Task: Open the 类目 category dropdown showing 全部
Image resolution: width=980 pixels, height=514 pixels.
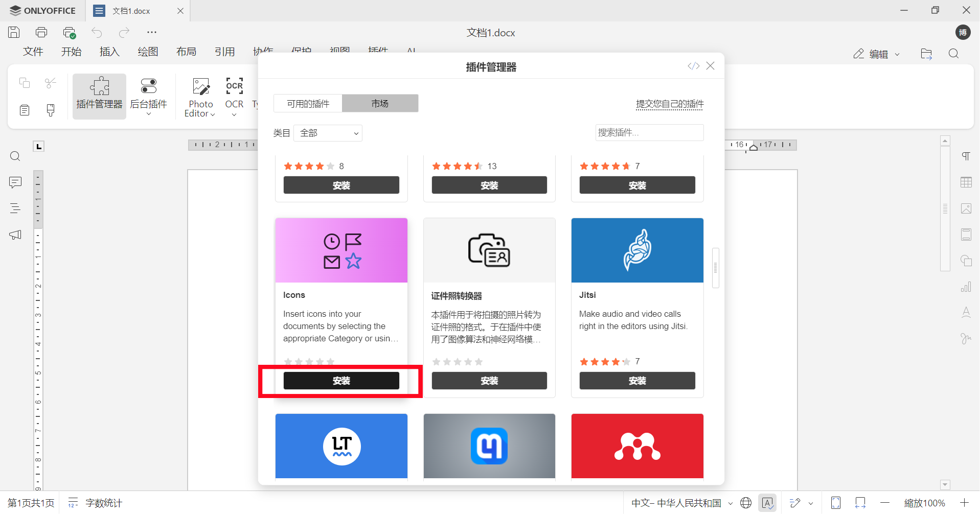Action: (x=328, y=133)
